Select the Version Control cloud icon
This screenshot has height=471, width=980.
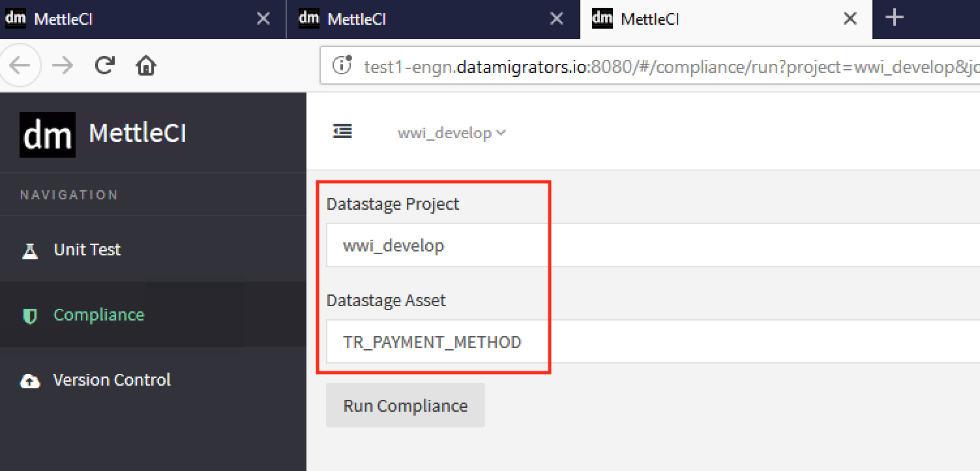click(29, 380)
